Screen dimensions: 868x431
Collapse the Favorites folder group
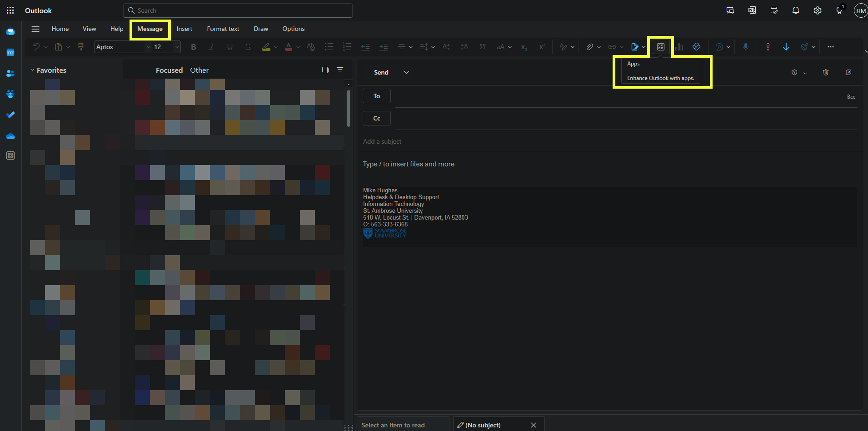point(32,70)
